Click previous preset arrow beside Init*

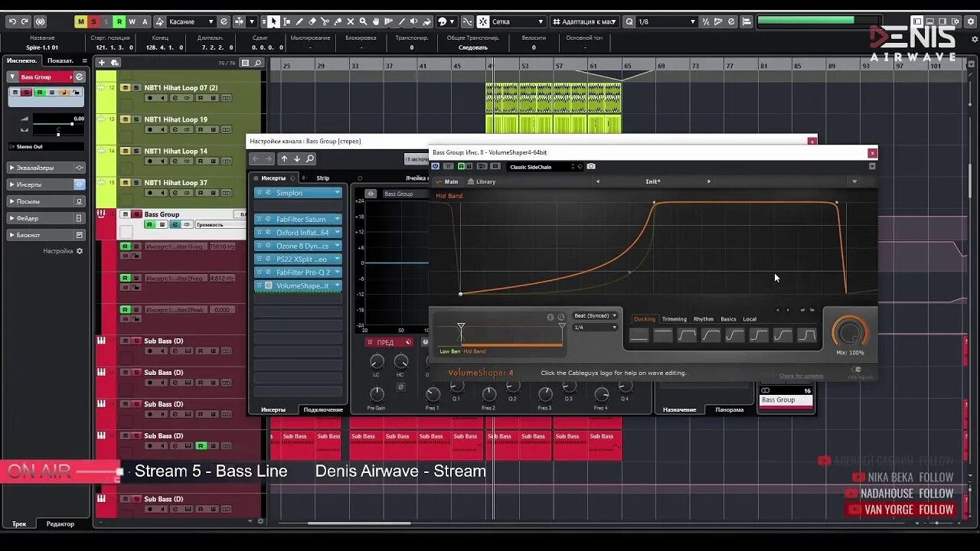(598, 181)
